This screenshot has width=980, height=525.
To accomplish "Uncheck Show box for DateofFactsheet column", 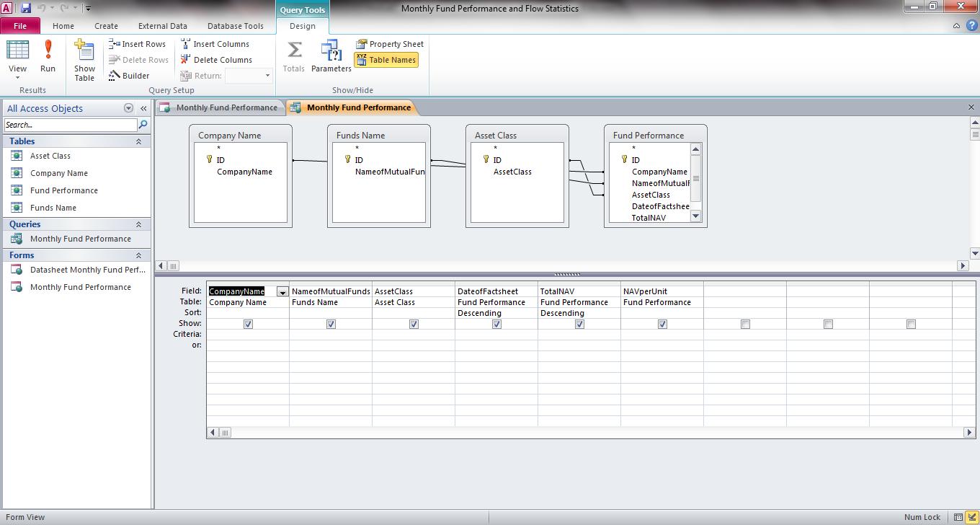I will 496,324.
